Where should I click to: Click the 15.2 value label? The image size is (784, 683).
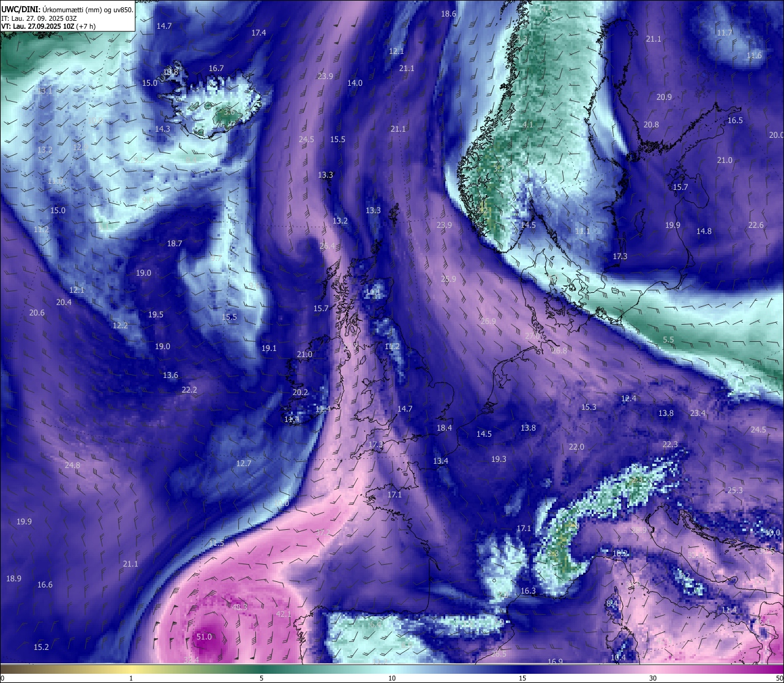coord(41,647)
